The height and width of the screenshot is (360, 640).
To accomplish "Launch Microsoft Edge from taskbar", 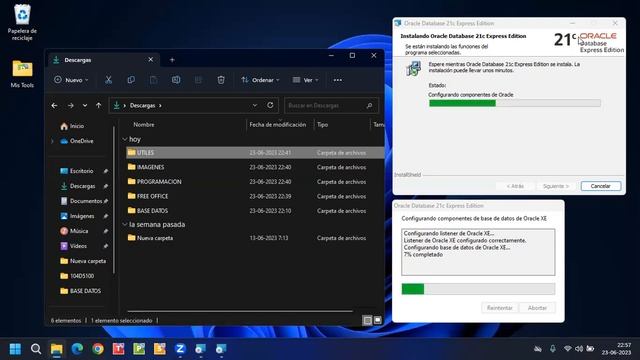I will click(x=77, y=349).
